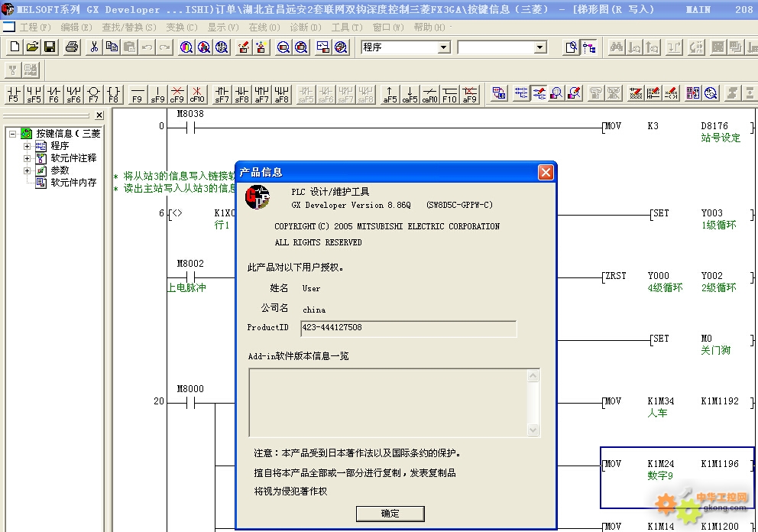Draw horizontal line (F9)
Screen dimensions: 758x532
coord(138,94)
